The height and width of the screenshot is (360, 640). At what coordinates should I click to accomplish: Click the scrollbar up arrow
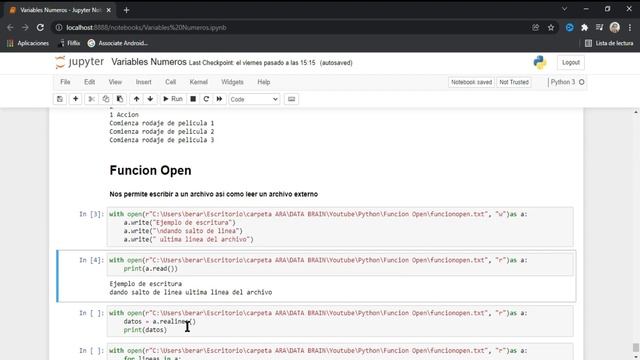pyautogui.click(x=636, y=112)
